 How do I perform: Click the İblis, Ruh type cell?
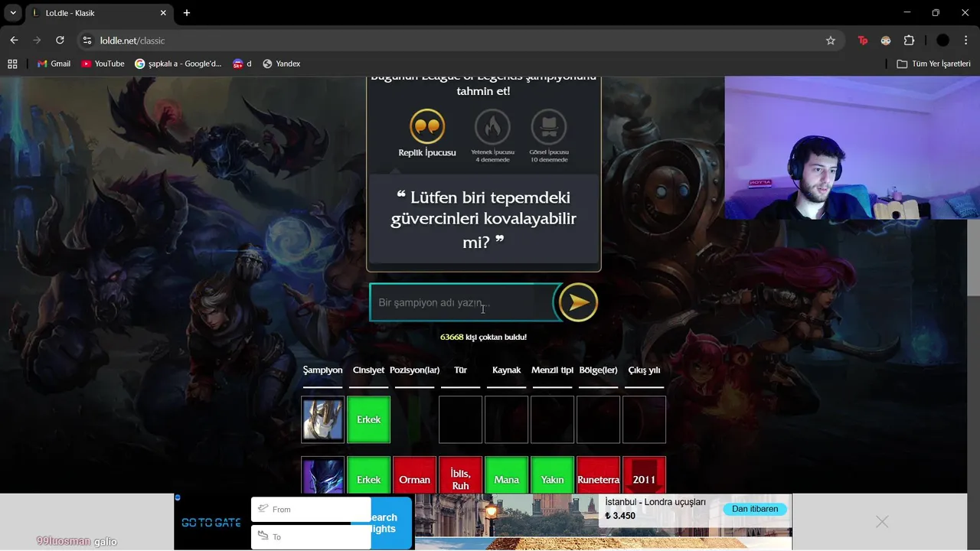tap(461, 475)
